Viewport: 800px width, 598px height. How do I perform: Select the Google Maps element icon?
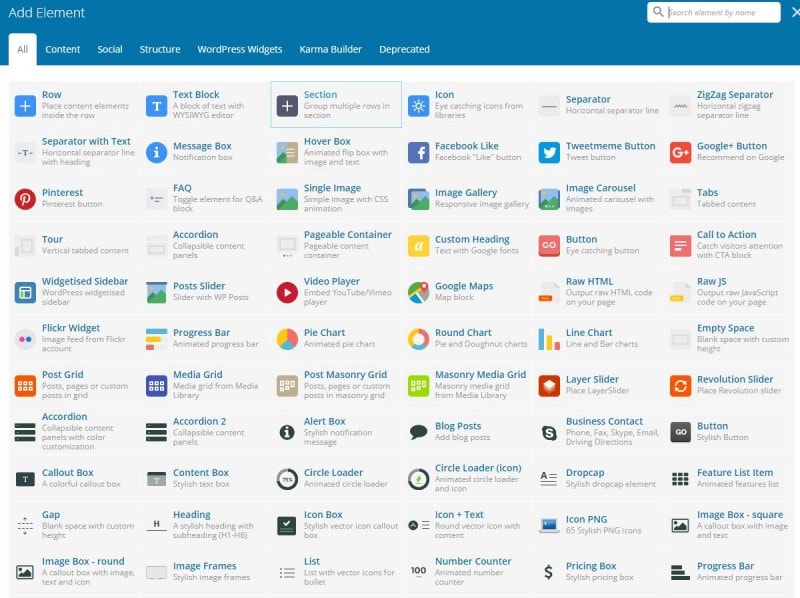pyautogui.click(x=418, y=292)
